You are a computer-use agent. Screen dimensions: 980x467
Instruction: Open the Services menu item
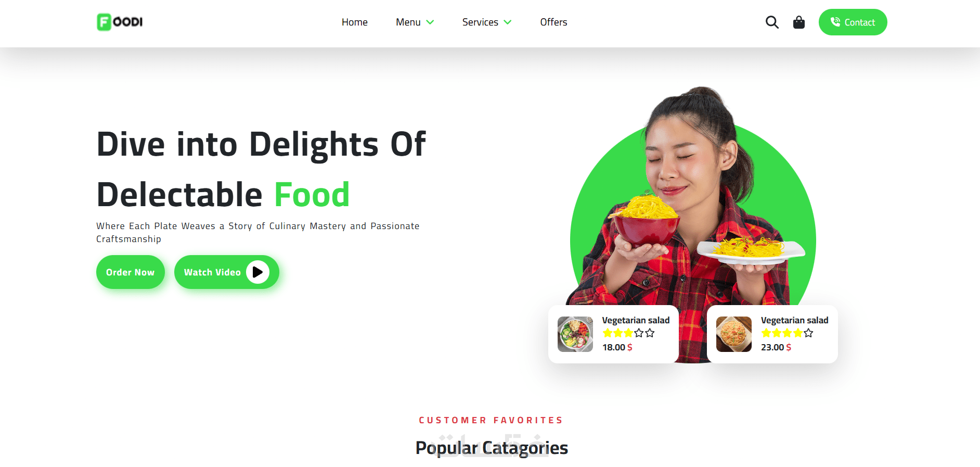[480, 22]
